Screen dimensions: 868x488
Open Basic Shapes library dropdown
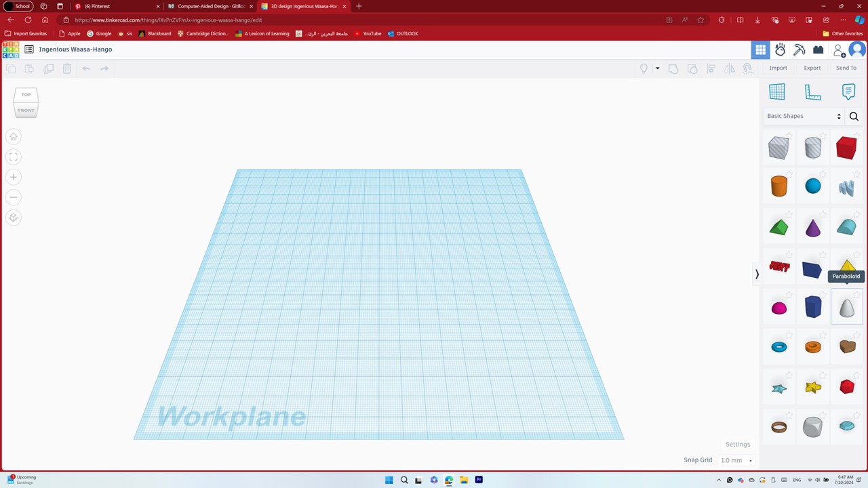(804, 116)
